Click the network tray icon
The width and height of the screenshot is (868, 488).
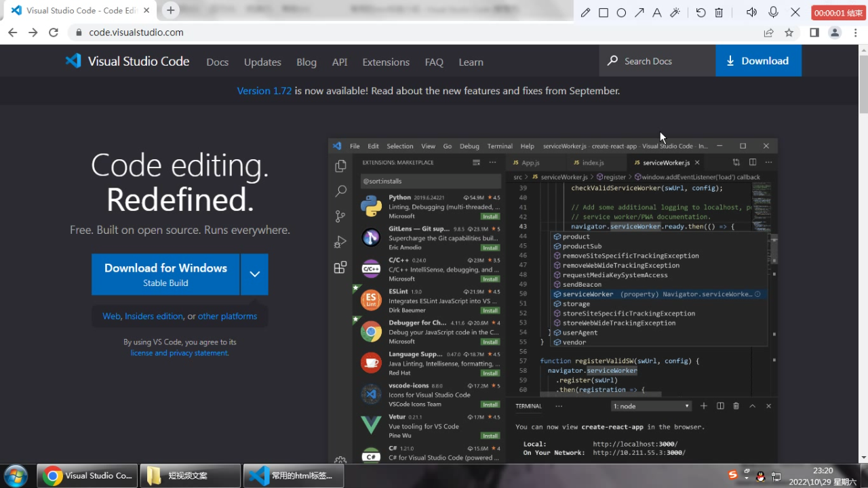[776, 476]
